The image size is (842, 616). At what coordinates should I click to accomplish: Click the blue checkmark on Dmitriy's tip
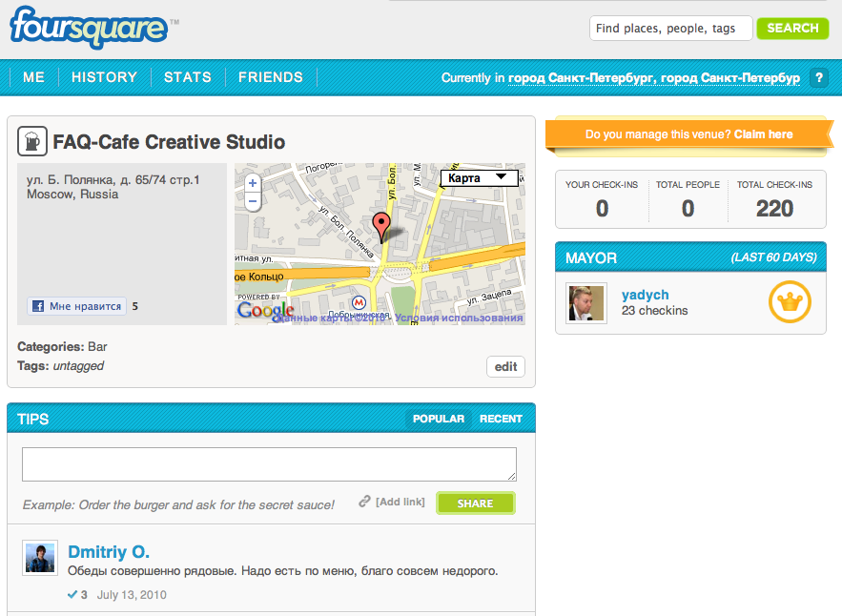tap(72, 594)
